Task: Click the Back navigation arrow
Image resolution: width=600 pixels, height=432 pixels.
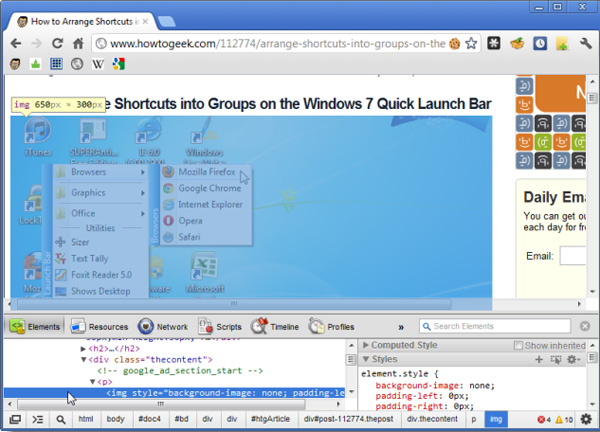Action: pos(15,44)
